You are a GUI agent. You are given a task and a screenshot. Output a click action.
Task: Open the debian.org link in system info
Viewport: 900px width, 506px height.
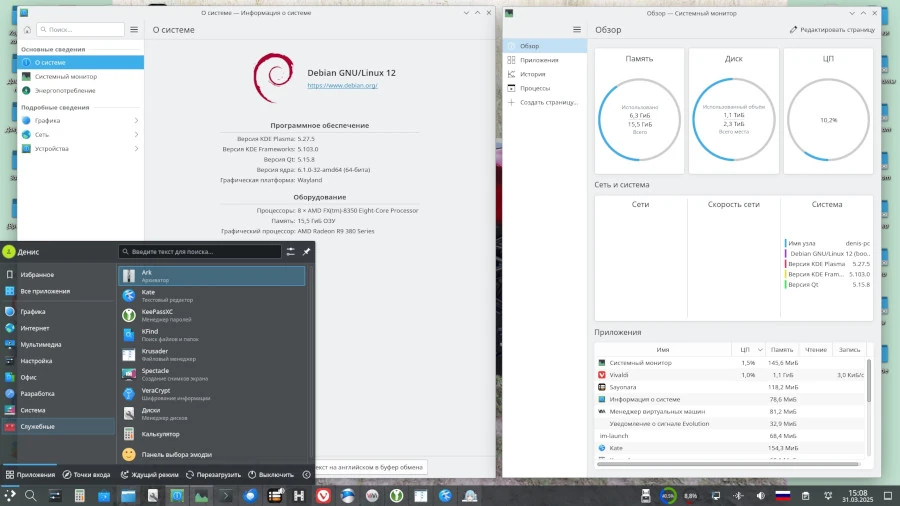click(x=342, y=85)
